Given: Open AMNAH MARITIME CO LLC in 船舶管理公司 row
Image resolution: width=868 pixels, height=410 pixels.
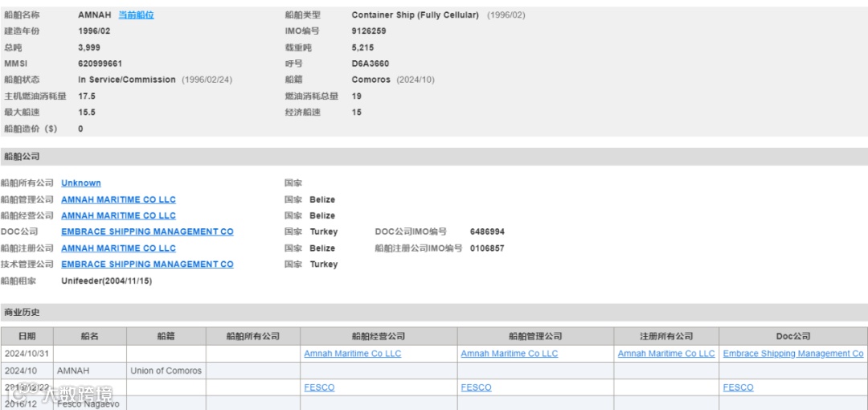Looking at the screenshot, I should [118, 199].
